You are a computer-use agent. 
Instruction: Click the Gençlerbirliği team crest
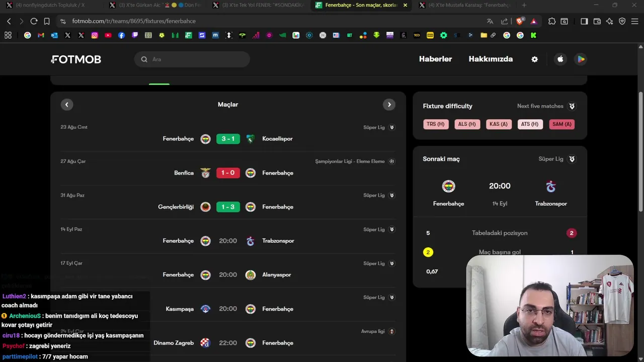[x=205, y=207]
